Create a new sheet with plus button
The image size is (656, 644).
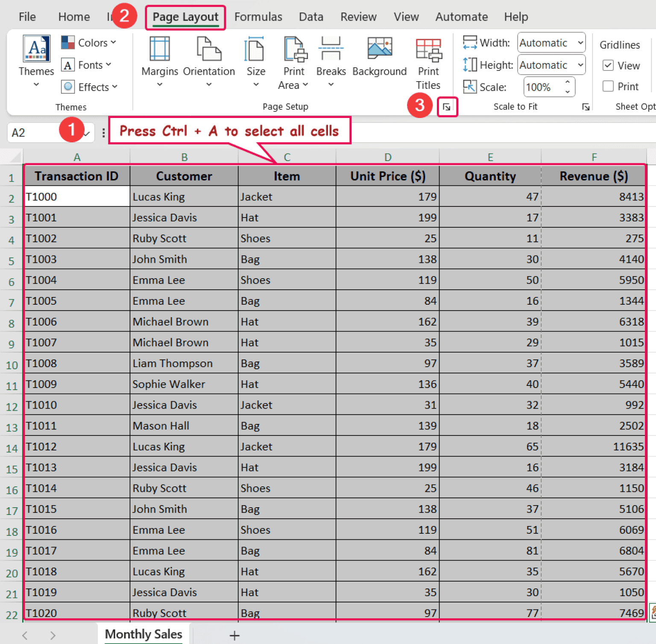tap(234, 635)
